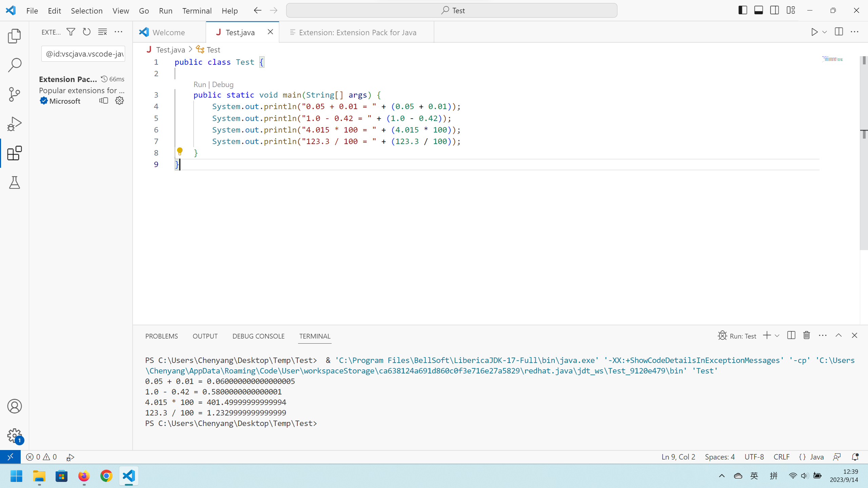
Task: Open the Source Control view
Action: point(14,94)
